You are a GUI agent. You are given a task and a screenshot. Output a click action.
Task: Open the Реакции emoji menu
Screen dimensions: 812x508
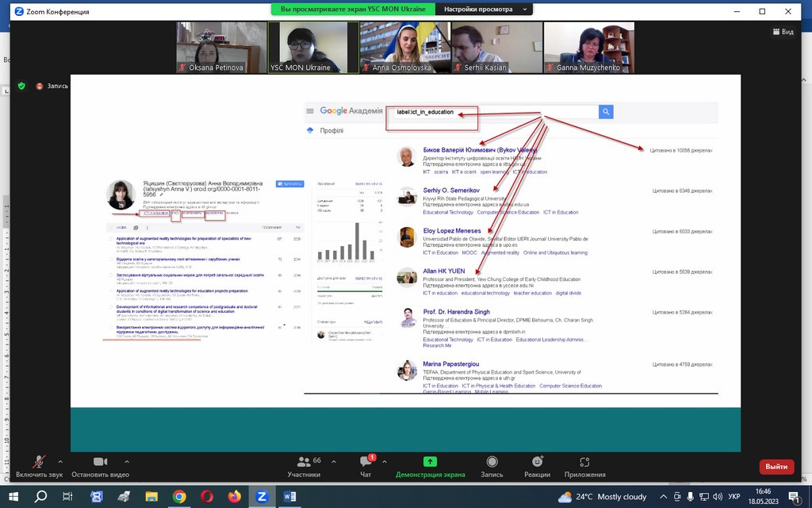pyautogui.click(x=537, y=465)
